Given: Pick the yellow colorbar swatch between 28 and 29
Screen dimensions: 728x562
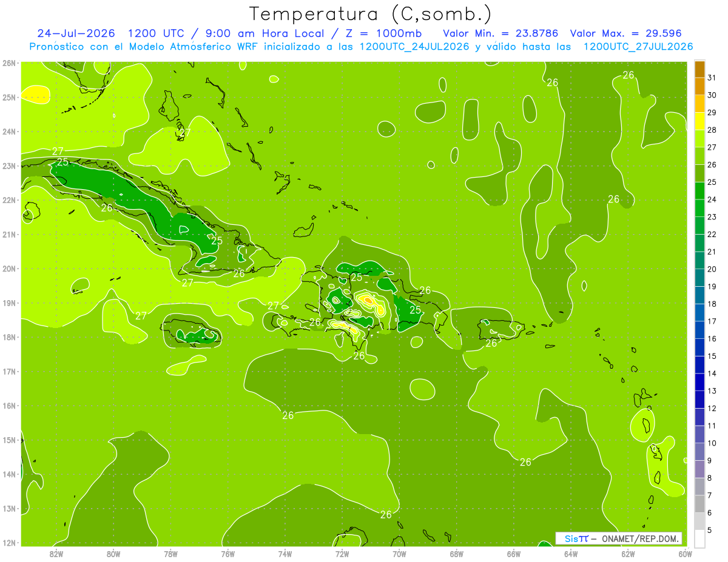Looking at the screenshot, I should (x=699, y=121).
